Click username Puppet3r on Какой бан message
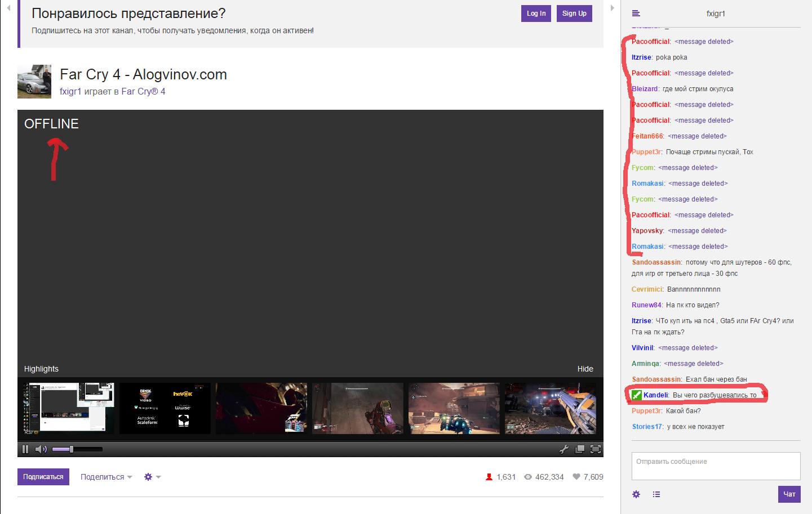Viewport: 812px width, 514px height. 646,411
